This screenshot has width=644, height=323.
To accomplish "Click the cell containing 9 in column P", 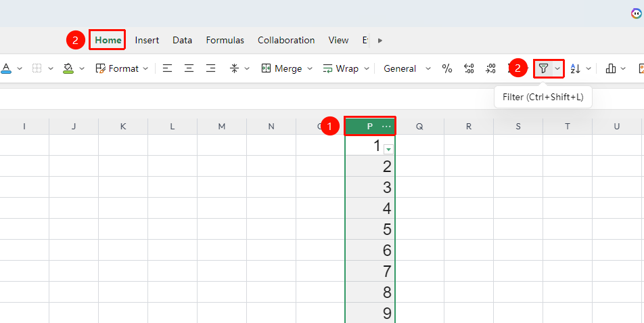I will tap(370, 313).
